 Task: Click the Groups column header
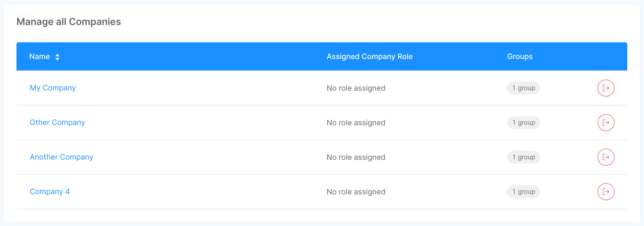coord(520,56)
